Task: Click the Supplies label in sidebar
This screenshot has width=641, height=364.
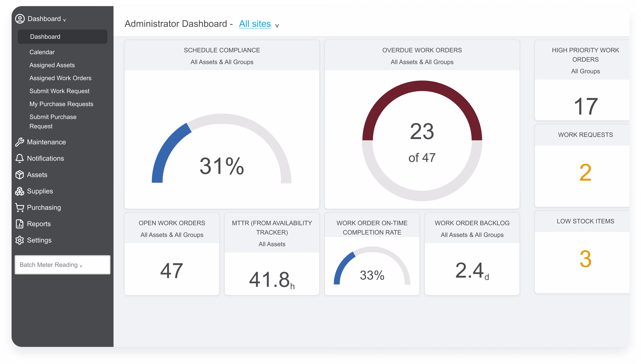Action: point(40,191)
